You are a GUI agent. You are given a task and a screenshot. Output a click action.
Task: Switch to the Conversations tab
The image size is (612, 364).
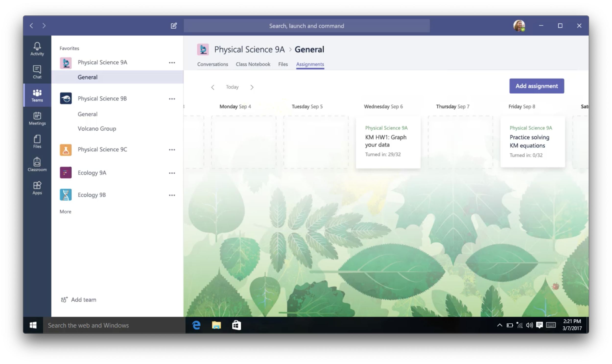[212, 64]
